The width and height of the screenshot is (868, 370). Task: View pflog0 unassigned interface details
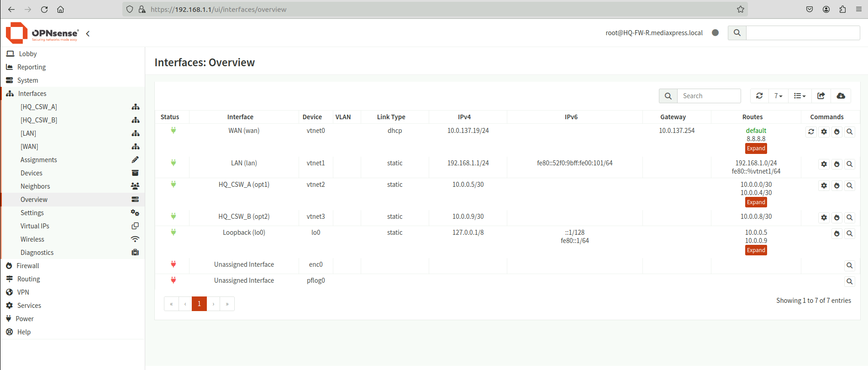849,281
